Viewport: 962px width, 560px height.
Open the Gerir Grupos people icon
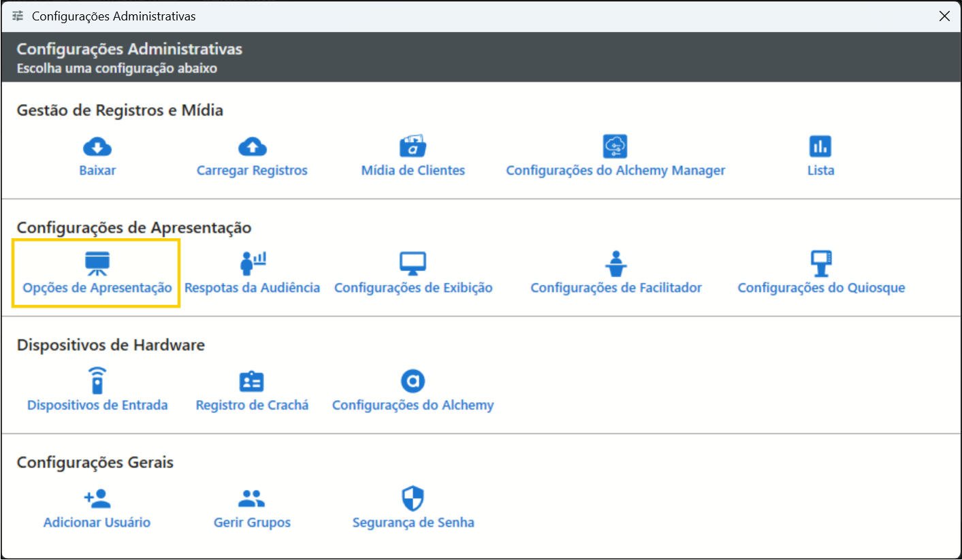[252, 499]
